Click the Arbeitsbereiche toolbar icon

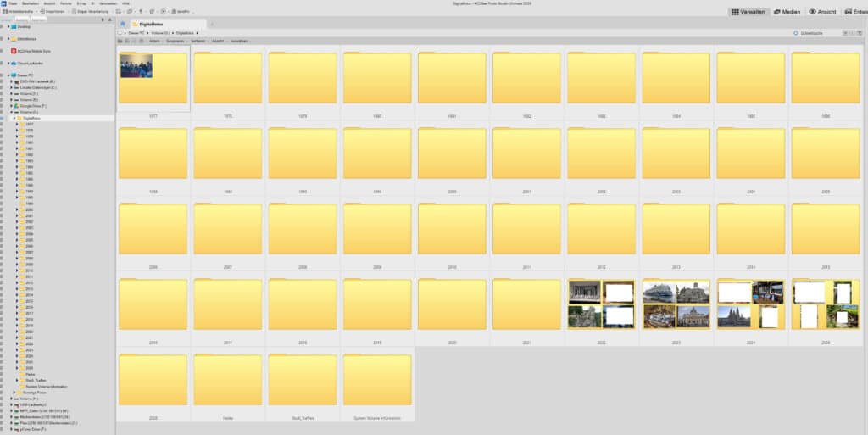coord(5,11)
